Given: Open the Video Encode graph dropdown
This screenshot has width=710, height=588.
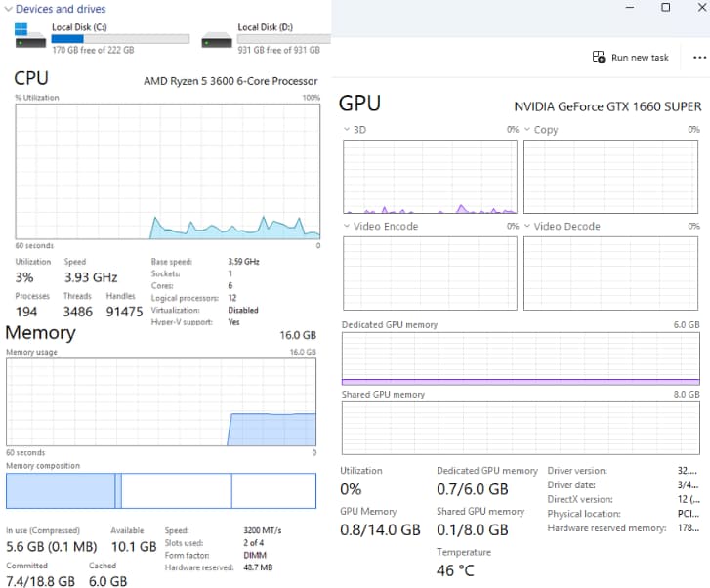Looking at the screenshot, I should click(x=347, y=226).
